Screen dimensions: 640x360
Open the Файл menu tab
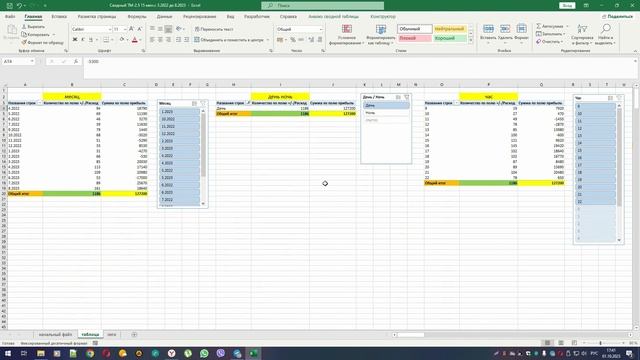(10, 17)
